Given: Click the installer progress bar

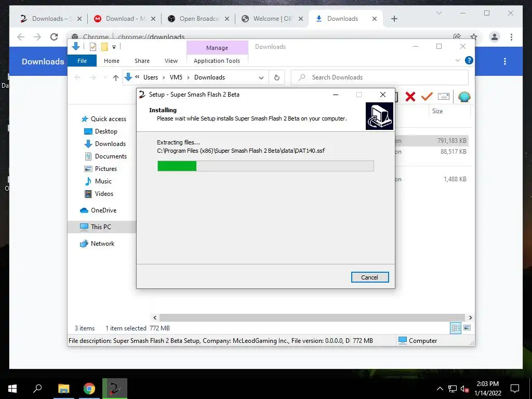Looking at the screenshot, I should click(265, 166).
